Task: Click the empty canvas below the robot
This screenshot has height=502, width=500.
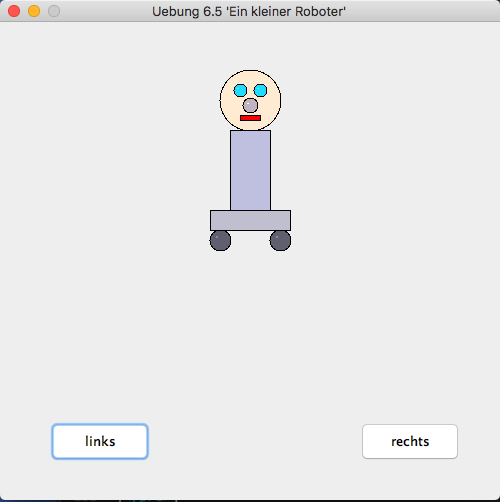Action: (x=250, y=327)
